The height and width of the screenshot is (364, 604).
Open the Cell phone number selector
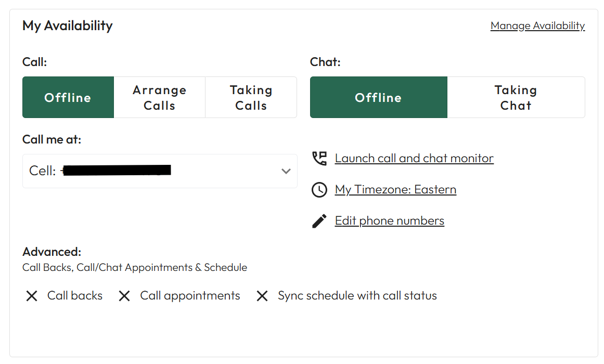click(151, 171)
